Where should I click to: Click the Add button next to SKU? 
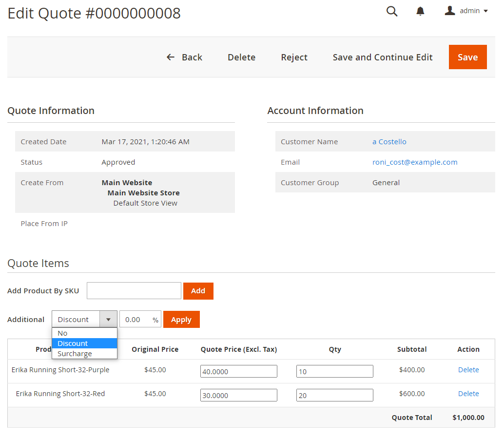(198, 291)
